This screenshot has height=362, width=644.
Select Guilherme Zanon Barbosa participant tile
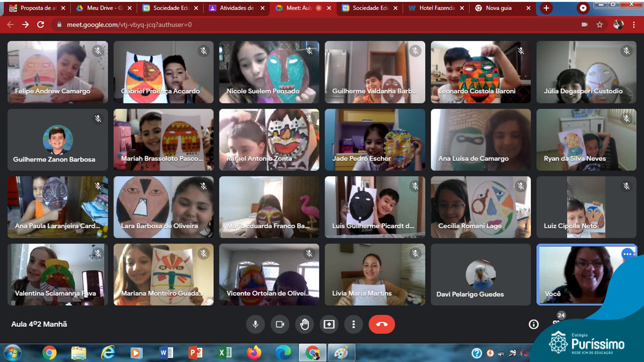(57, 140)
